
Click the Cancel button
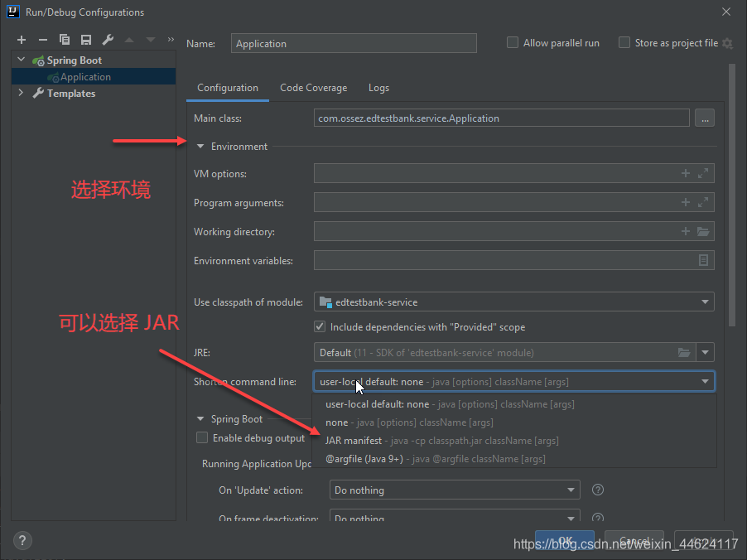click(x=634, y=540)
